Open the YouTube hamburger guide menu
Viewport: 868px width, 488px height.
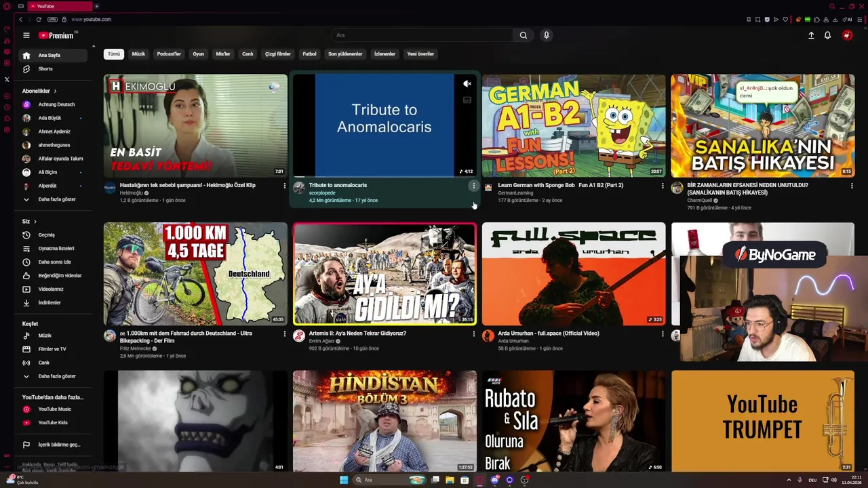26,35
